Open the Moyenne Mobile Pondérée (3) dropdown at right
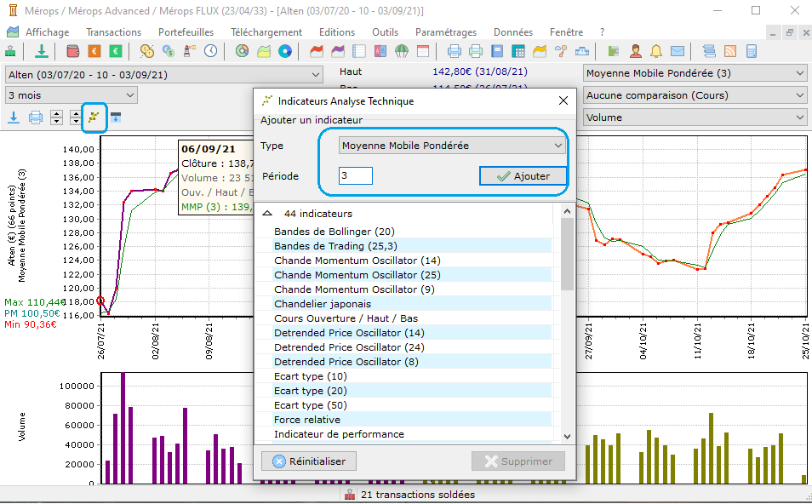The image size is (812, 504). [695, 73]
